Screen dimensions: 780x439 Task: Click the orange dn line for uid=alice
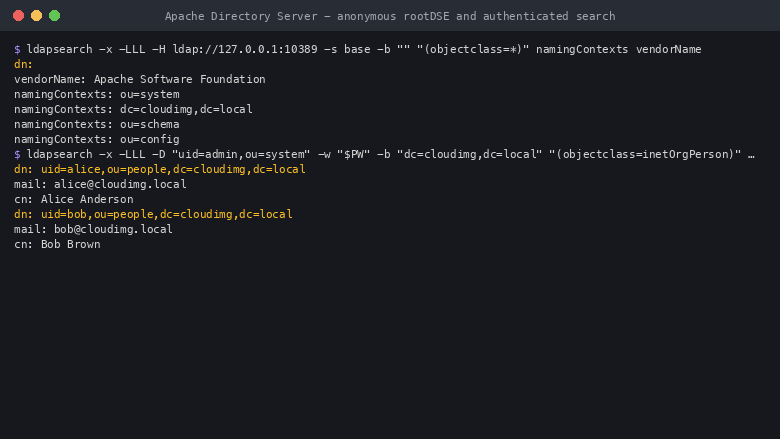pyautogui.click(x=160, y=169)
